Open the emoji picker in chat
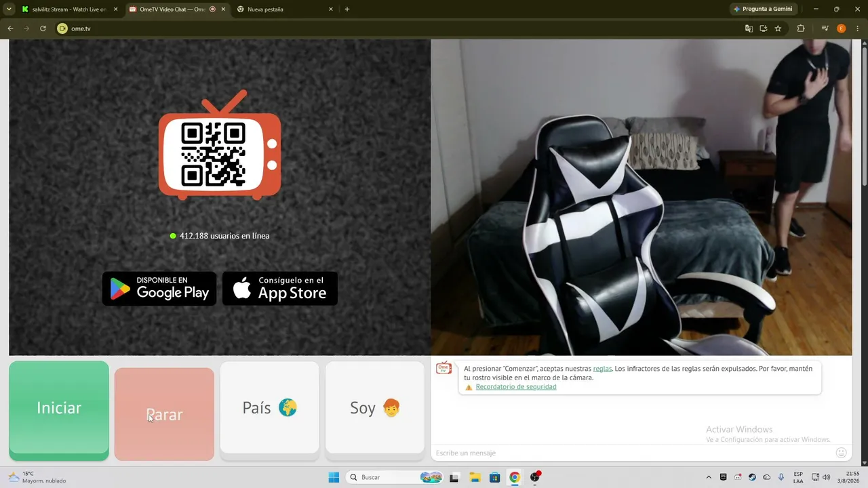 (842, 453)
